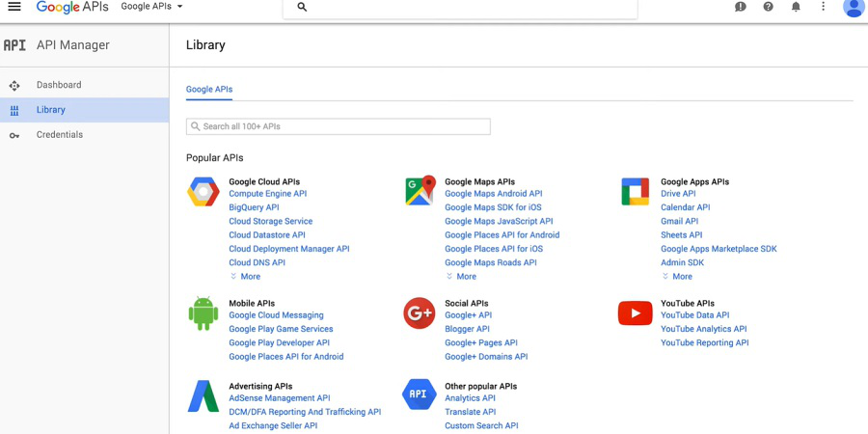
Task: Open Admin SDK link
Action: 683,263
